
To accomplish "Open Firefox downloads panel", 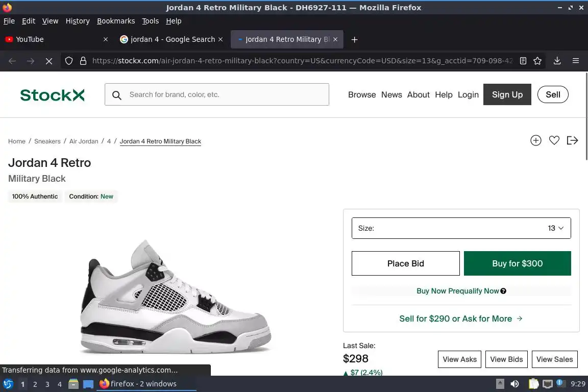I will click(557, 61).
